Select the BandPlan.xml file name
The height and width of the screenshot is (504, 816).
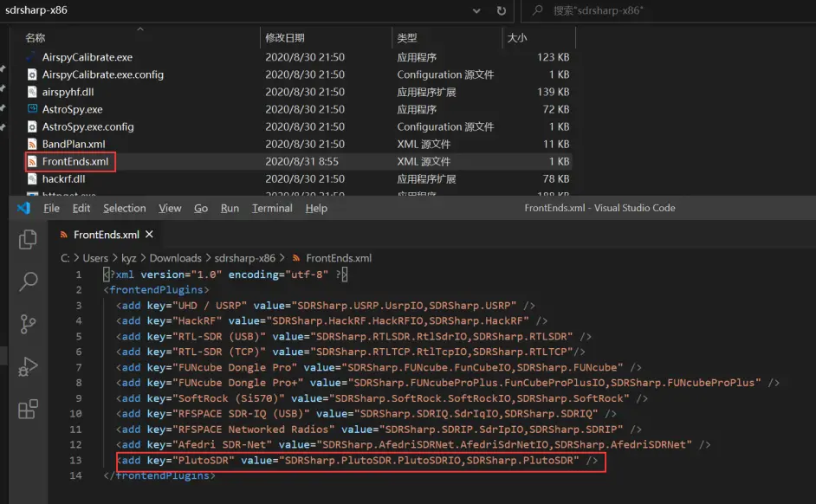(74, 144)
